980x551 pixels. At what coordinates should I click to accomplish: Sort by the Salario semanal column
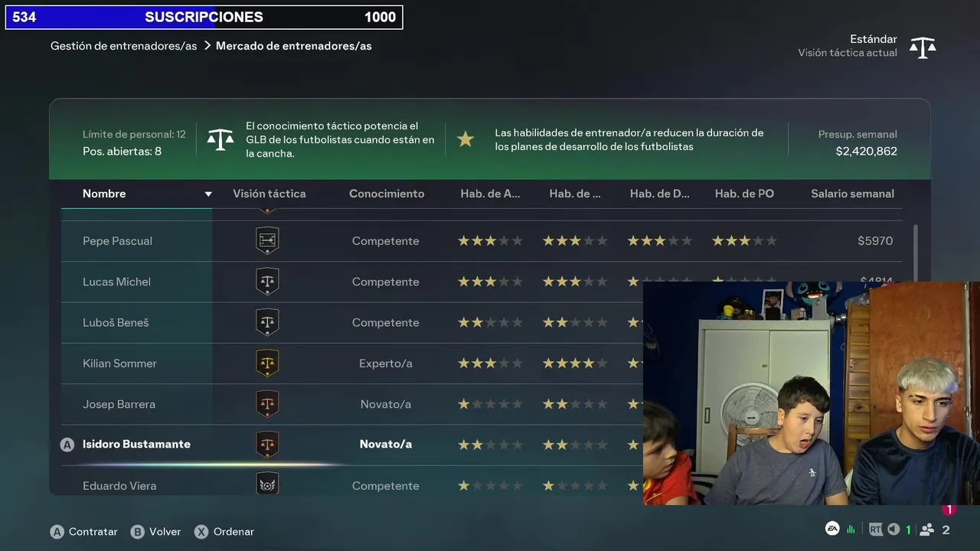(x=852, y=194)
